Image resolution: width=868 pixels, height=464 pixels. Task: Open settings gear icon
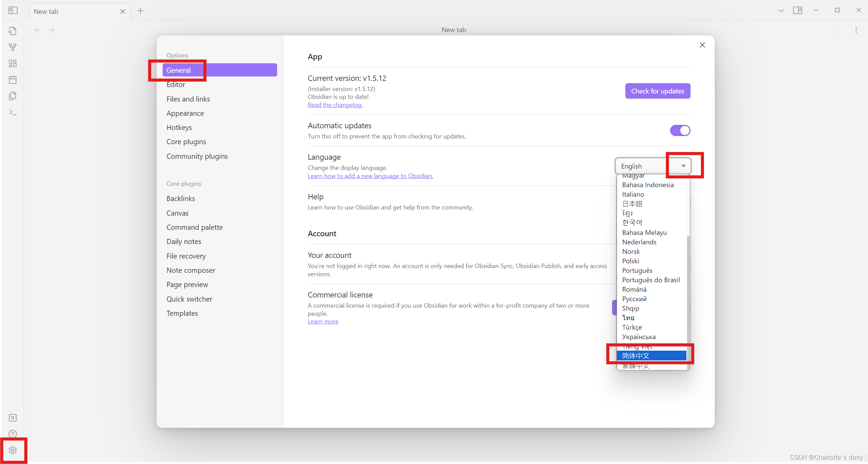[13, 450]
